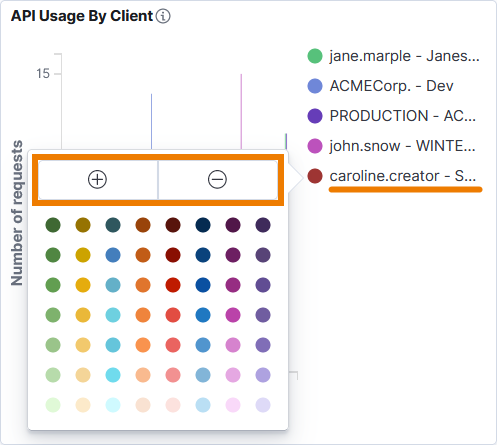
Task: Choose the darkest navy swatch in top row
Action: pos(203,225)
